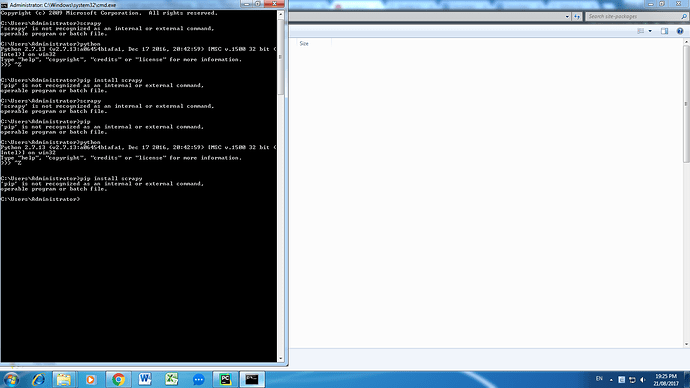The width and height of the screenshot is (690, 388).
Task: Toggle the Explorer preview pane
Action: pyautogui.click(x=664, y=31)
